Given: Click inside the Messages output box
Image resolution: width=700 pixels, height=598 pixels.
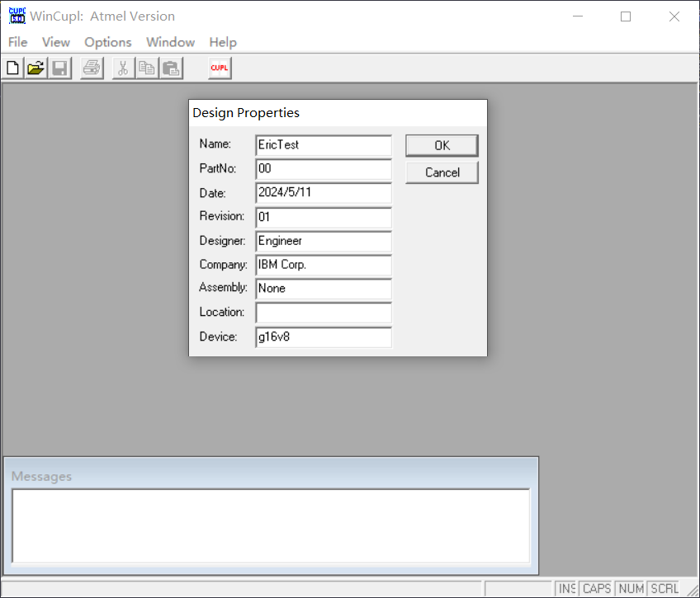Looking at the screenshot, I should pyautogui.click(x=271, y=526).
